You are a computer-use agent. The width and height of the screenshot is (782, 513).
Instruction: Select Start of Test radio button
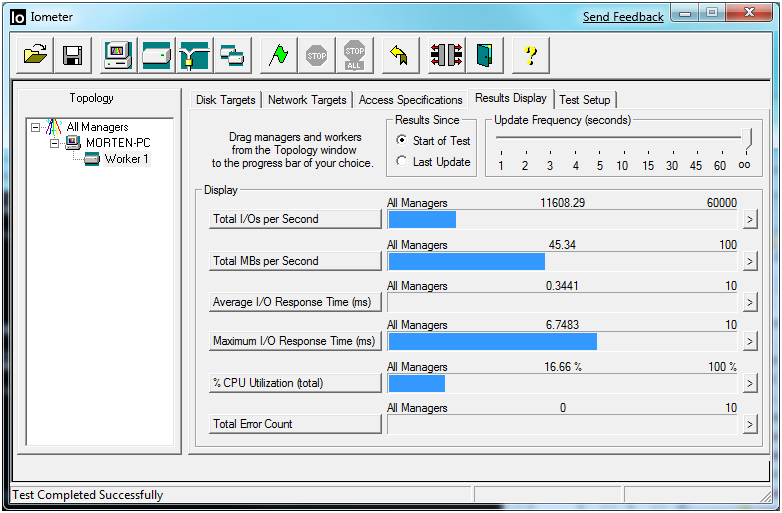401,141
